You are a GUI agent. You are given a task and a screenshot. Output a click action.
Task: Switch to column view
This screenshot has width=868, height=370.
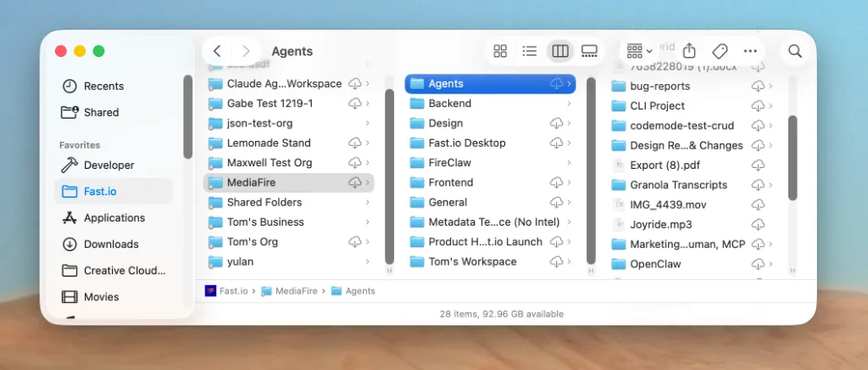pos(560,51)
